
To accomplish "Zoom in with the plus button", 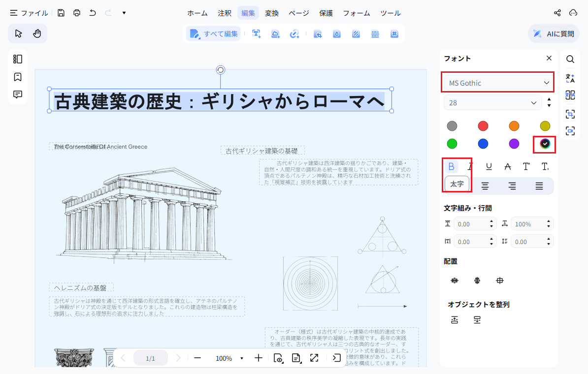I will coord(259,358).
